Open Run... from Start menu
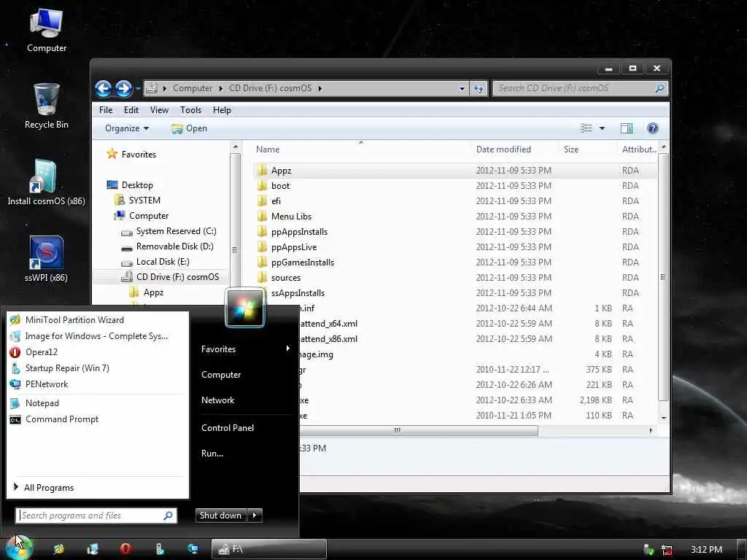Image resolution: width=747 pixels, height=560 pixels. [x=212, y=454]
